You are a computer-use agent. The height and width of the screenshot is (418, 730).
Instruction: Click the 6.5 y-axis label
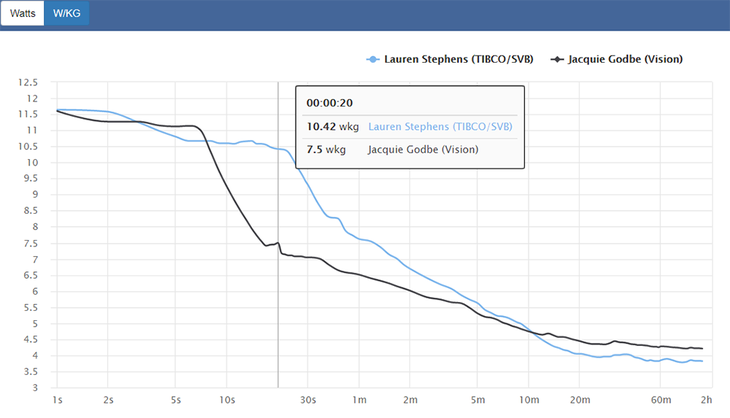(x=31, y=275)
